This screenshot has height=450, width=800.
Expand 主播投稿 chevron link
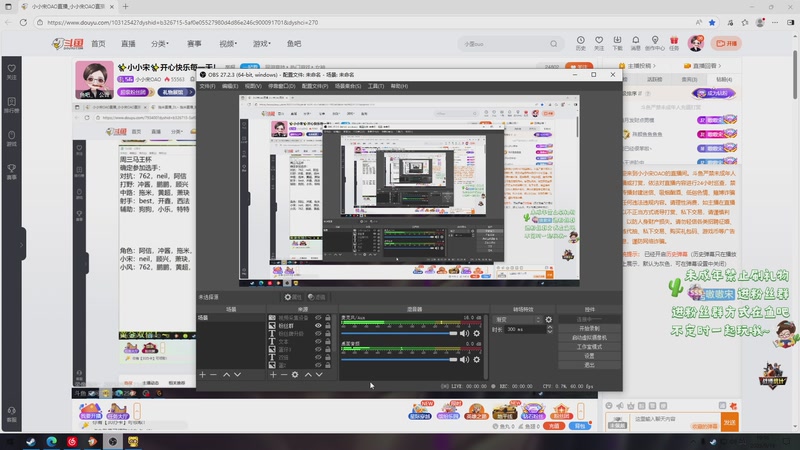pos(637,66)
